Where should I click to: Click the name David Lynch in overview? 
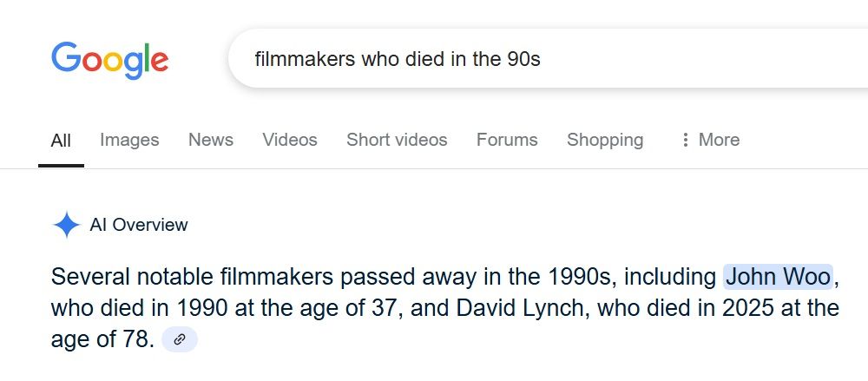[x=520, y=308]
